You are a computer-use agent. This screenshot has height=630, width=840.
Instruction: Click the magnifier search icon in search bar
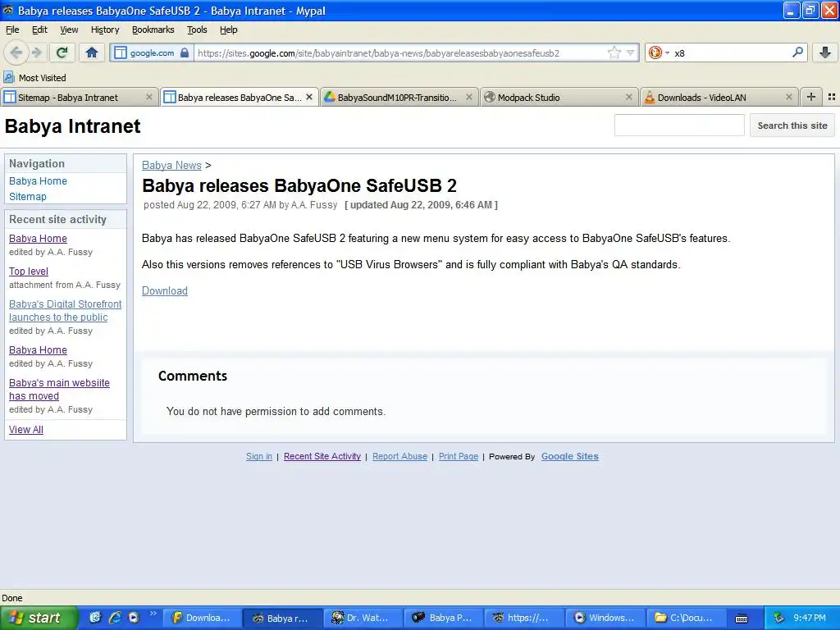797,52
